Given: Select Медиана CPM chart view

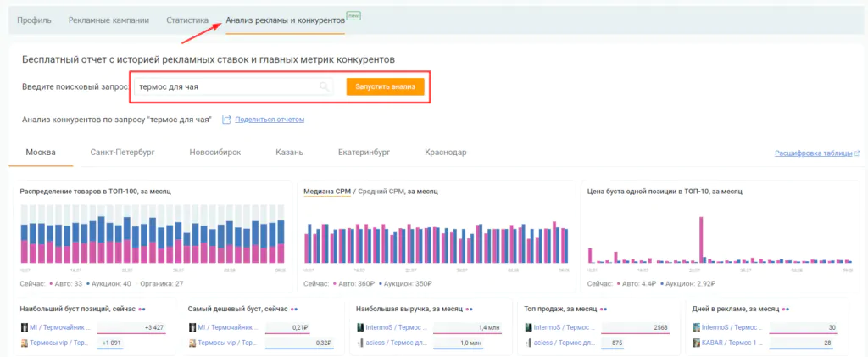Looking at the screenshot, I should coord(327,192).
